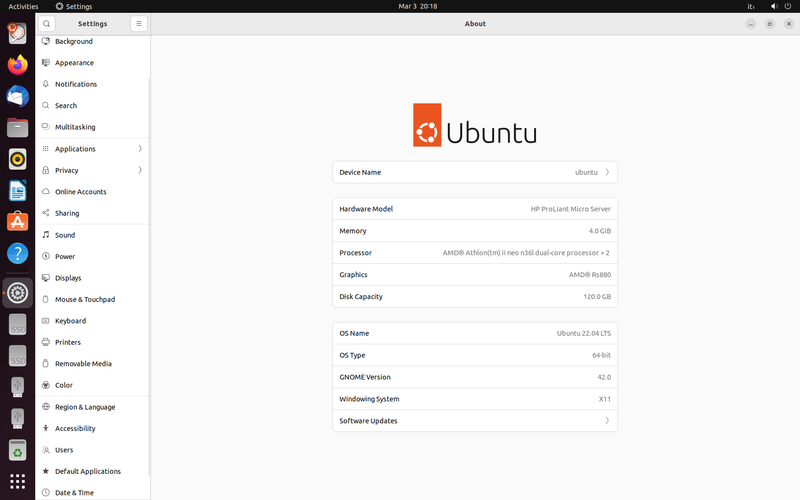The height and width of the screenshot is (500, 800).
Task: Click the Device Name row
Action: [x=475, y=172]
